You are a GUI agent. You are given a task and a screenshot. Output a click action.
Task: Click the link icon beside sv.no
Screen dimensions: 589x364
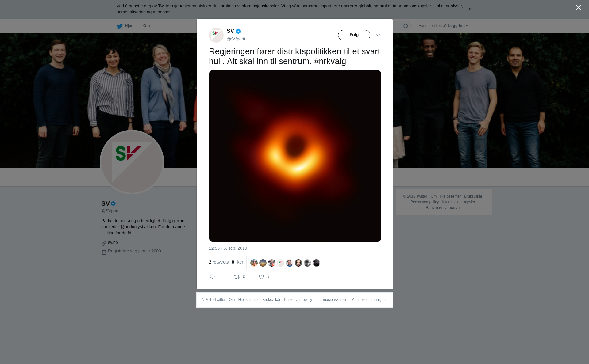click(x=104, y=244)
